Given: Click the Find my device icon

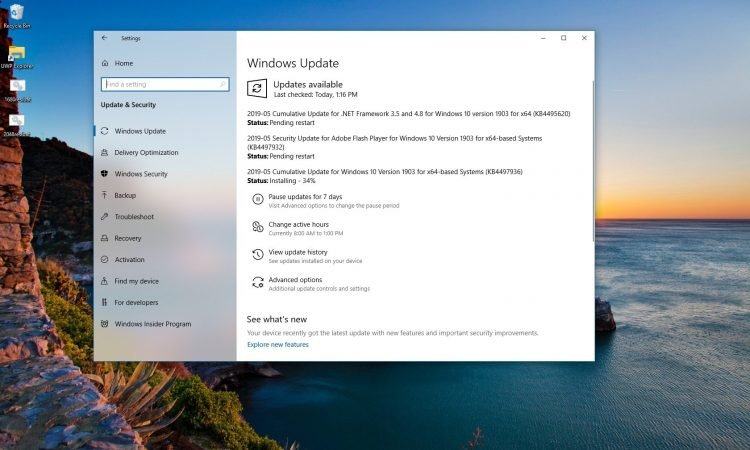Looking at the screenshot, I should pyautogui.click(x=105, y=281).
